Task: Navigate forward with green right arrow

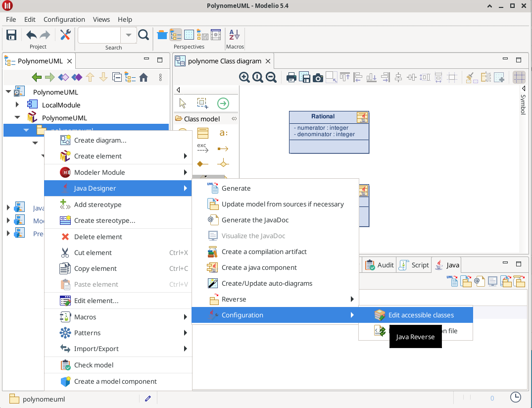Action: coord(50,77)
